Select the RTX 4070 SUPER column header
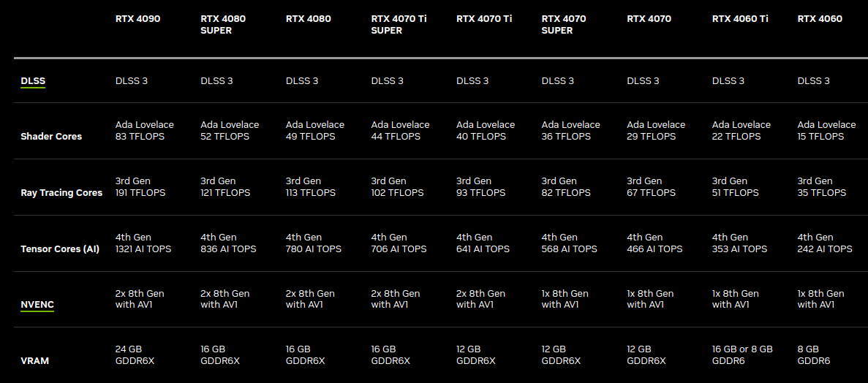Image resolution: width=868 pixels, height=383 pixels. 564,24
